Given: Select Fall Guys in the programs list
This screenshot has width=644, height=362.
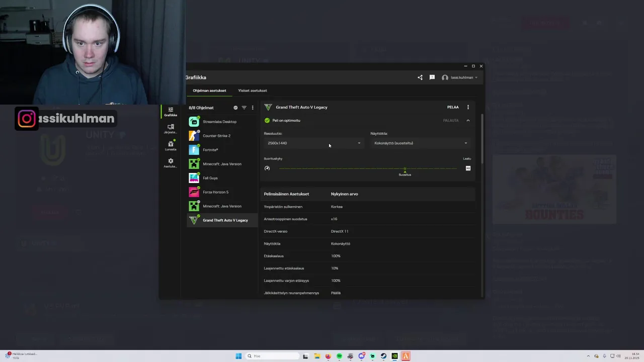Looking at the screenshot, I should [222, 178].
